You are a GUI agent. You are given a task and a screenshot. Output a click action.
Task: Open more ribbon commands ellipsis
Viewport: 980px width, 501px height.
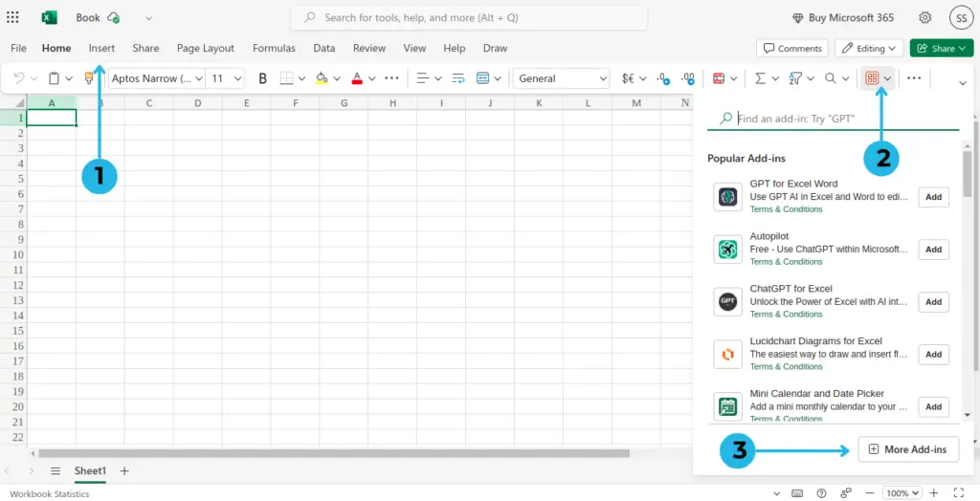click(x=914, y=78)
